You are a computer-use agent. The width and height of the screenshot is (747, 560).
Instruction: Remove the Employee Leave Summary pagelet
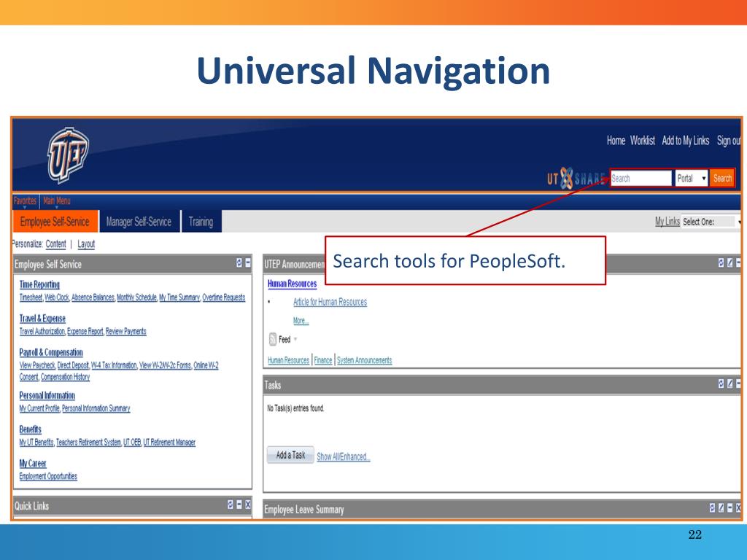(x=738, y=508)
